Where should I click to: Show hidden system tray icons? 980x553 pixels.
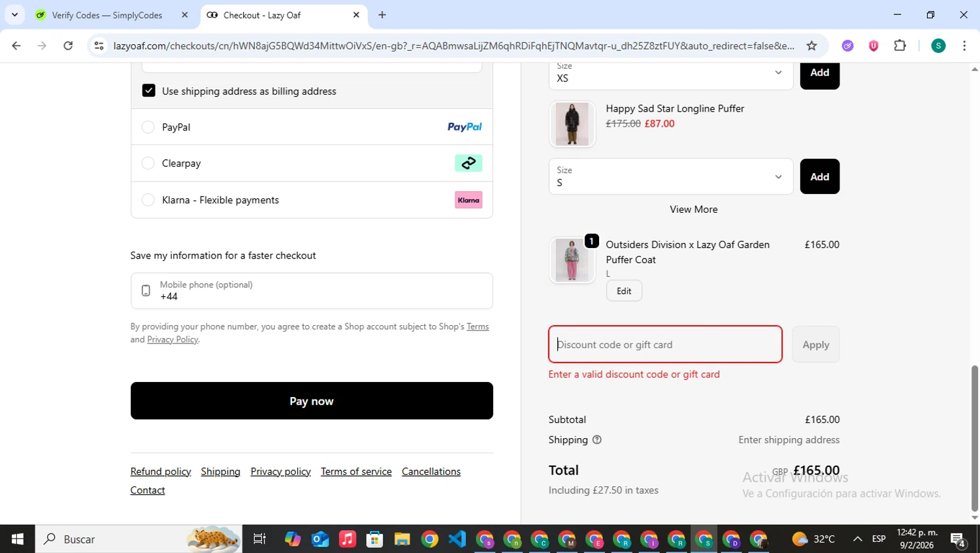(x=857, y=539)
